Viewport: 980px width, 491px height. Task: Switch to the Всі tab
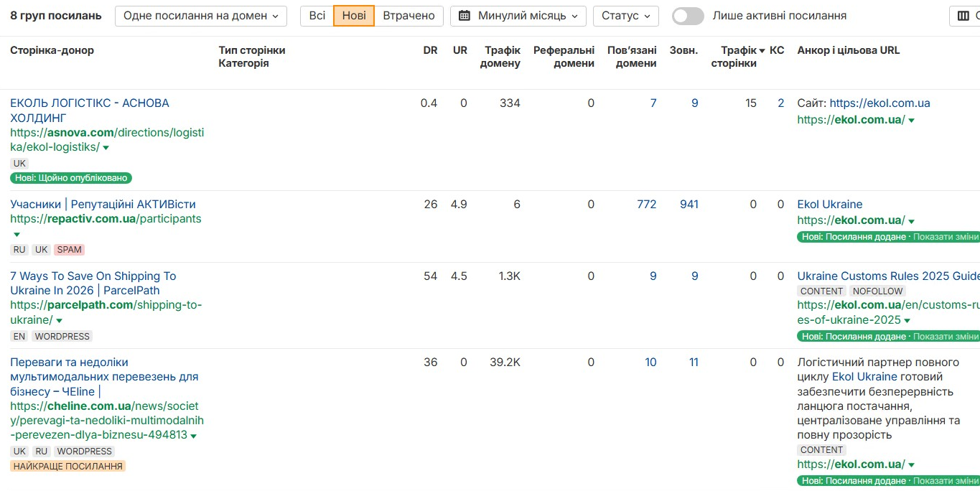pyautogui.click(x=317, y=16)
